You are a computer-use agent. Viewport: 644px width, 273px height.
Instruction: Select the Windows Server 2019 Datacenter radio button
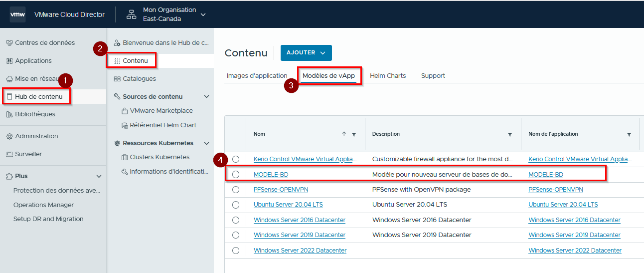click(x=236, y=235)
